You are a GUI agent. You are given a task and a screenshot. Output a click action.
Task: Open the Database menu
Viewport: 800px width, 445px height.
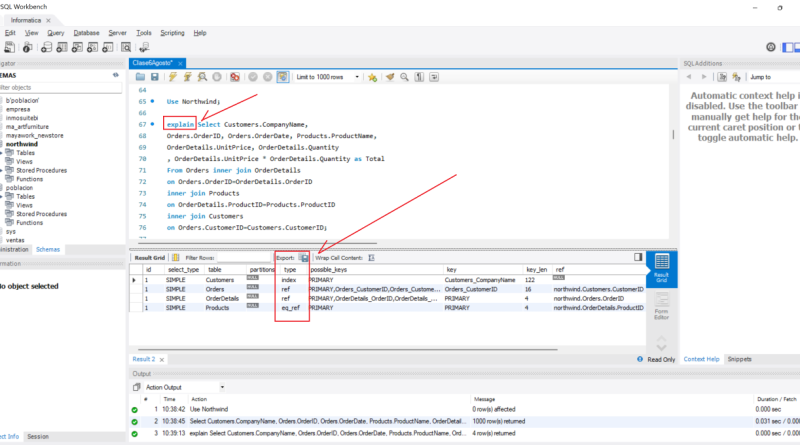(x=86, y=33)
